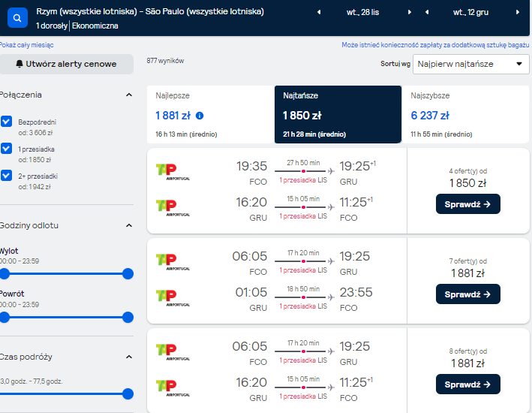This screenshot has height=413, width=532.
Task: Click the 23:55 FCO arrival time
Action: pos(356,292)
